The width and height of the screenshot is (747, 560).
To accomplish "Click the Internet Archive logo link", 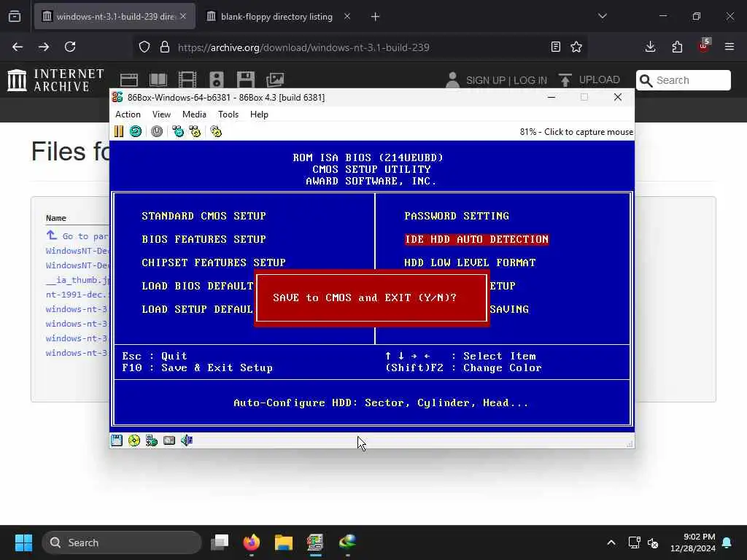I will pos(55,80).
